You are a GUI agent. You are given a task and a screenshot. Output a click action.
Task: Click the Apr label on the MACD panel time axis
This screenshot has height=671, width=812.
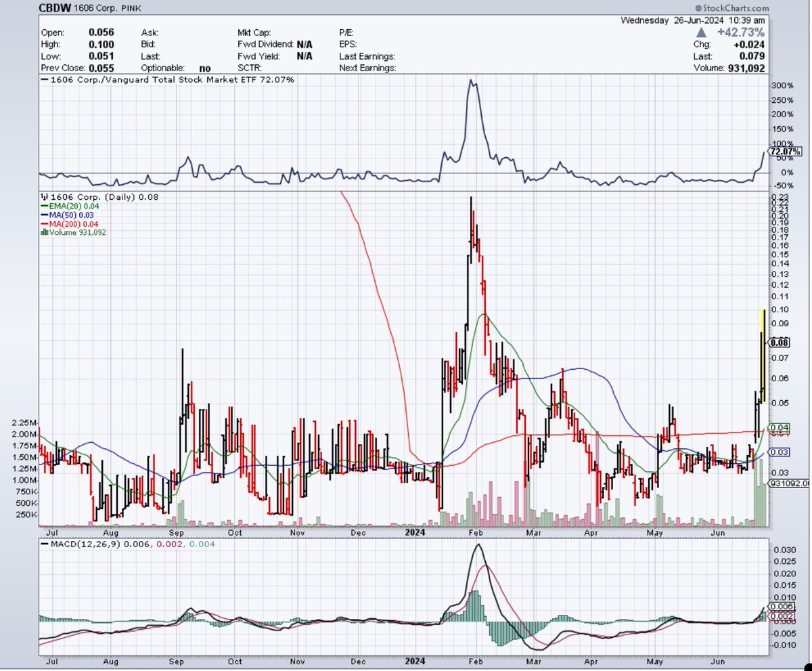click(591, 662)
